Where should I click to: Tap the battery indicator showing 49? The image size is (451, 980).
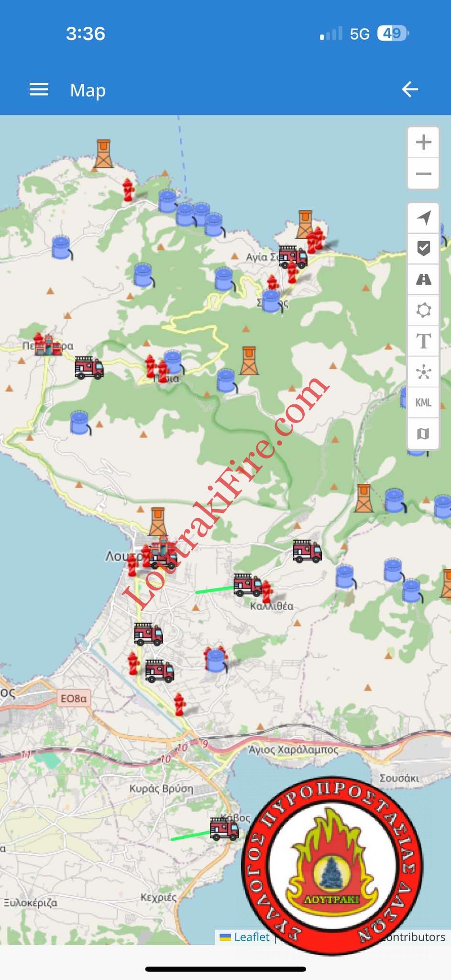point(393,33)
